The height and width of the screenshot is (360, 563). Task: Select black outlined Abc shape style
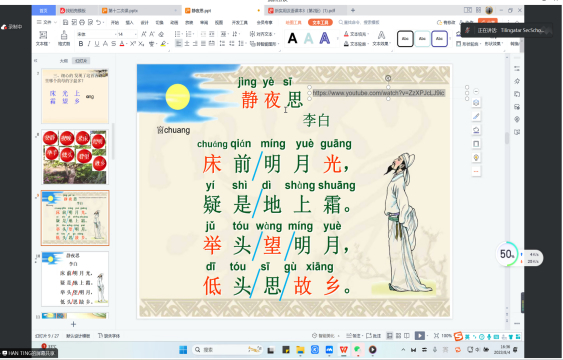[405, 38]
